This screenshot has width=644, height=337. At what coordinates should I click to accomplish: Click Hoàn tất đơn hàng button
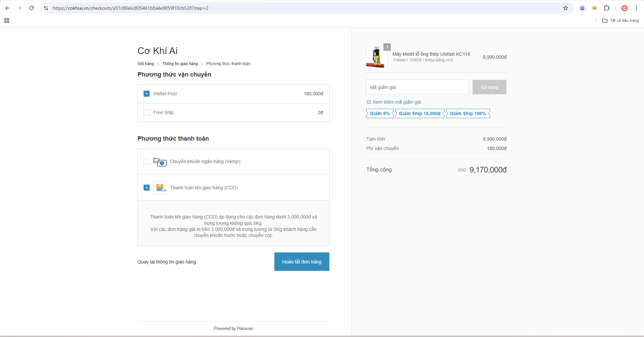(x=302, y=262)
